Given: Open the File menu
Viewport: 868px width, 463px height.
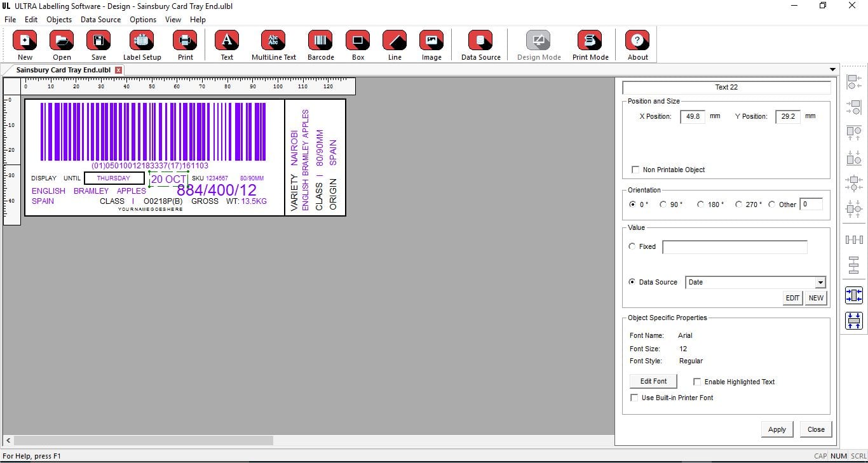Looking at the screenshot, I should [x=10, y=20].
